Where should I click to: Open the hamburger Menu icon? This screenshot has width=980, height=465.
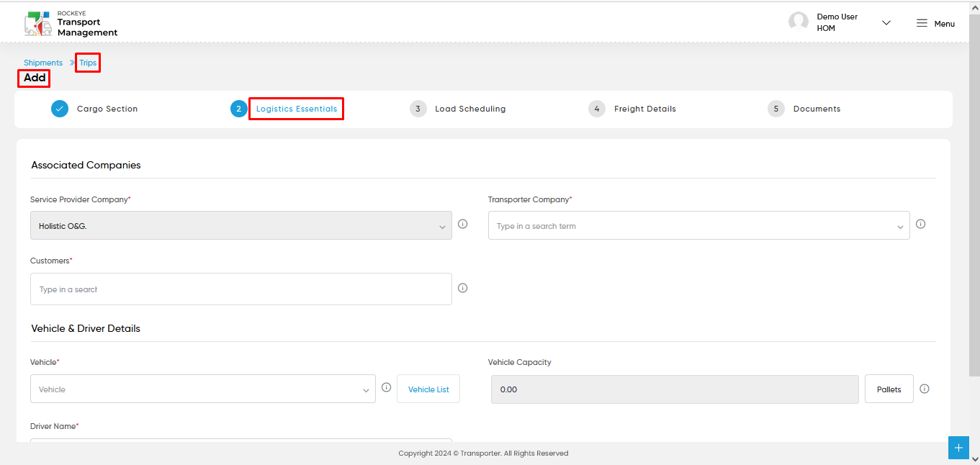922,23
